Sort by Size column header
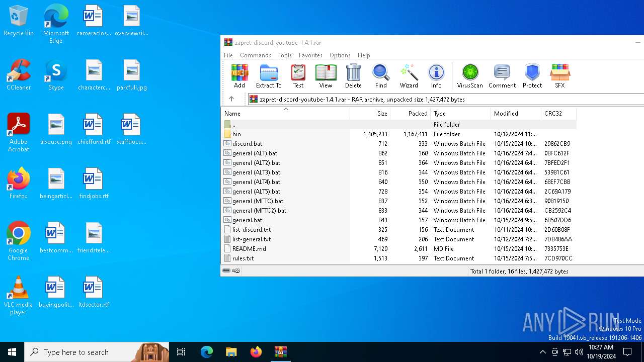Screen dimensions: 644x362 pyautogui.click(x=370, y=114)
